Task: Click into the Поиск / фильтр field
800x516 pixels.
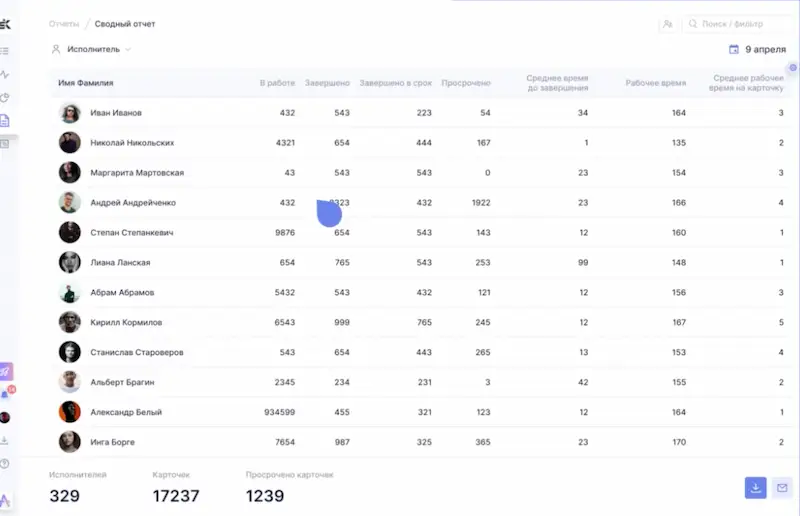Action: pyautogui.click(x=738, y=23)
